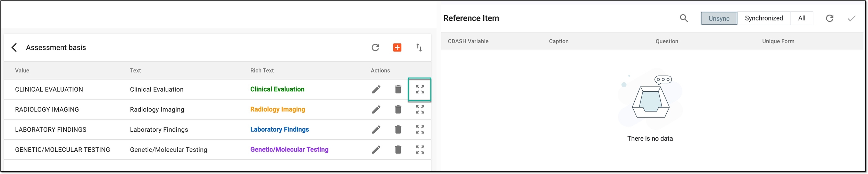Image resolution: width=868 pixels, height=174 pixels.
Task: Delete the Genetic/Molecular Testing row
Action: pyautogui.click(x=398, y=150)
